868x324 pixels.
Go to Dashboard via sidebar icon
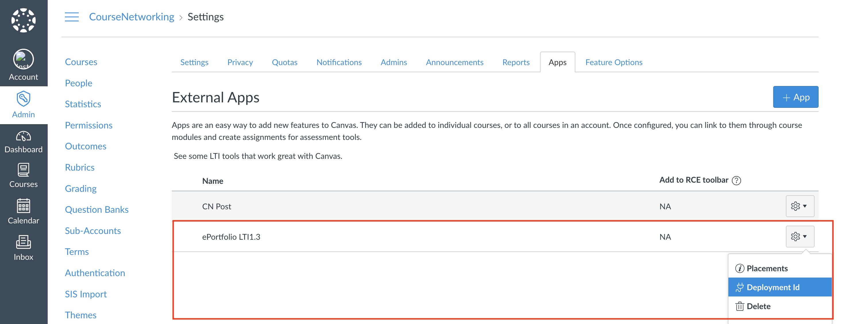[x=23, y=136]
